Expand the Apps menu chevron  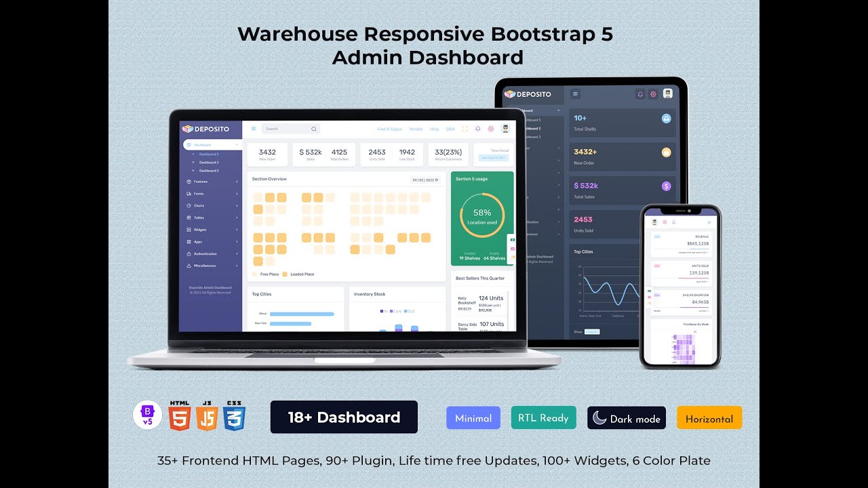pyautogui.click(x=237, y=242)
